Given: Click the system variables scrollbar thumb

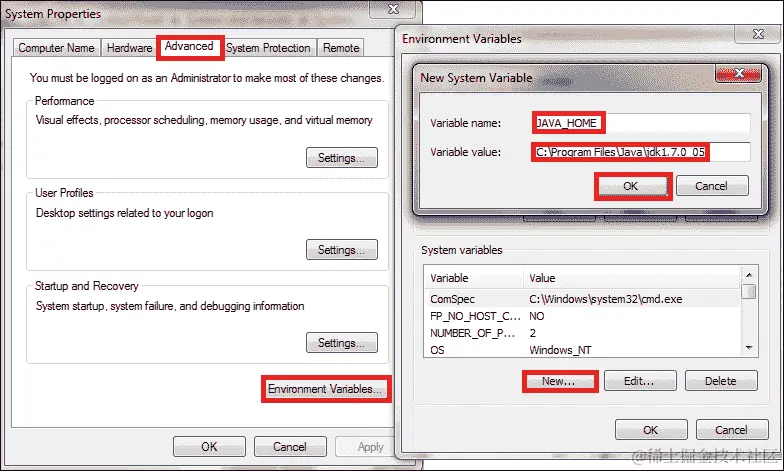Looking at the screenshot, I should coord(749,291).
